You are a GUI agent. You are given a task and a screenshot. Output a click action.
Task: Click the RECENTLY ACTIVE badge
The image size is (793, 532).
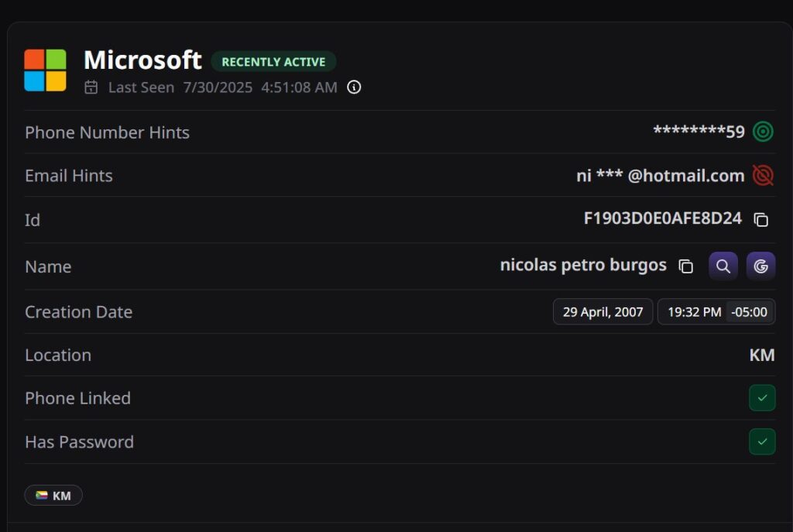273,62
